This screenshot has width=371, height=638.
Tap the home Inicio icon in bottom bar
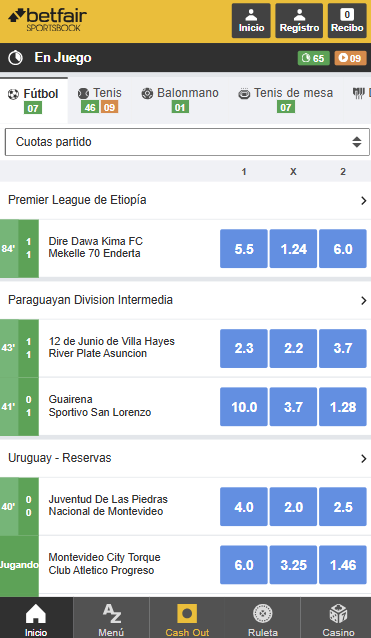click(36, 618)
